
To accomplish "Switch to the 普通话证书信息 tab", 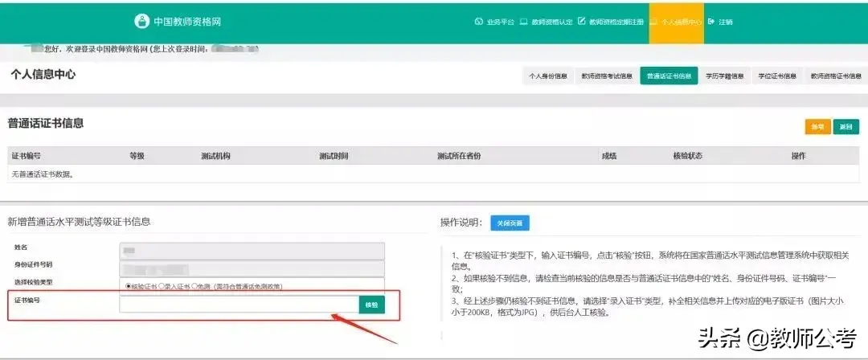I will coord(669,76).
